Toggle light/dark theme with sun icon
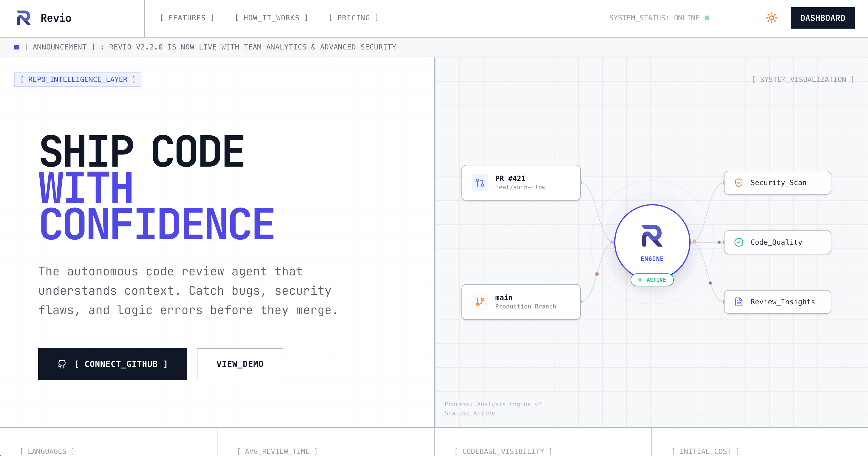Screen dimensions: 868x456 (x=771, y=18)
